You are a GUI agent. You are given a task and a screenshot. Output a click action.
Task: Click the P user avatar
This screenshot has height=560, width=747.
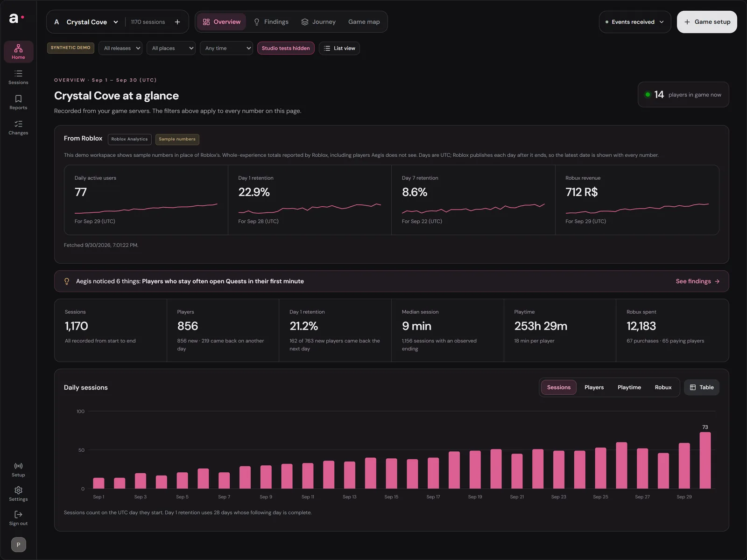[18, 545]
